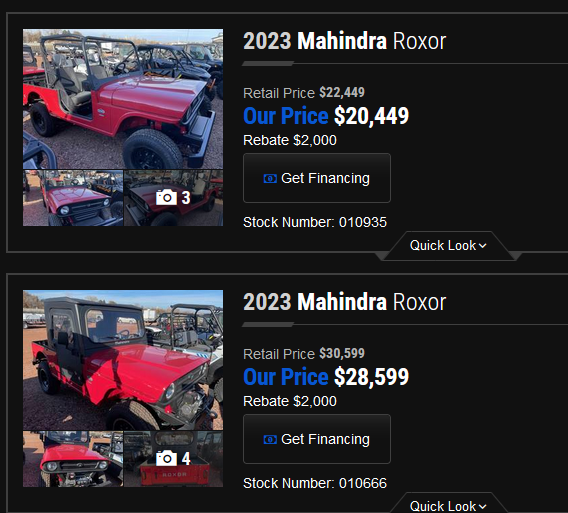Image resolution: width=568 pixels, height=513 pixels.
Task: Click Our Price $20,449 text
Action: (326, 116)
